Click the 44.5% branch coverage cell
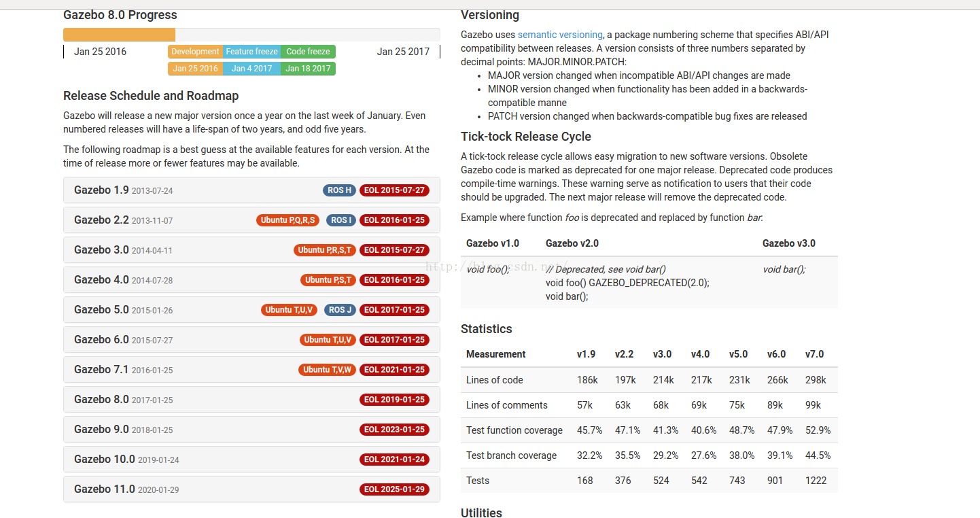Image resolution: width=980 pixels, height=518 pixels. coord(818,455)
